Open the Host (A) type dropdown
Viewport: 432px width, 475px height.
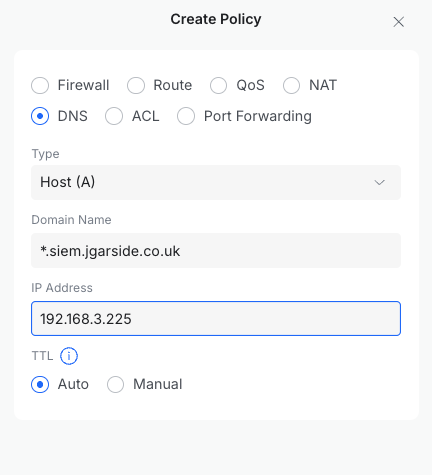[216, 182]
